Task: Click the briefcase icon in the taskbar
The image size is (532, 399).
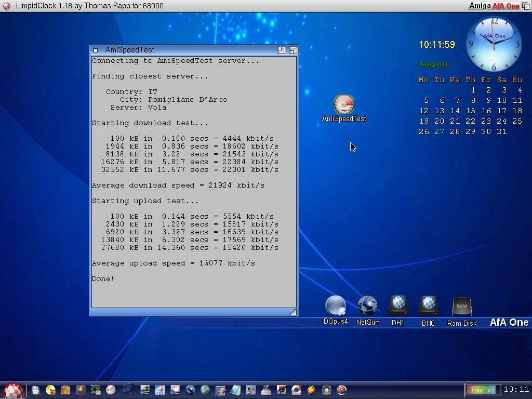Action: 65,390
